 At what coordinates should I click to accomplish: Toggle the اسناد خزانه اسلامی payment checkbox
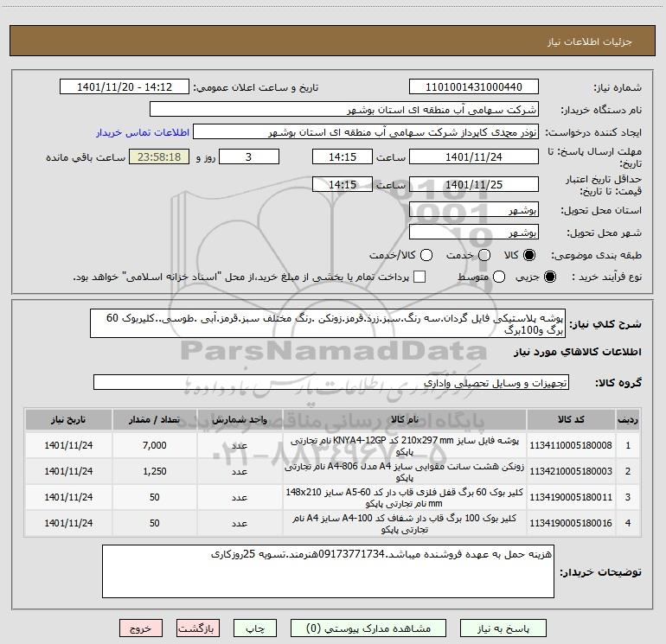point(419,277)
